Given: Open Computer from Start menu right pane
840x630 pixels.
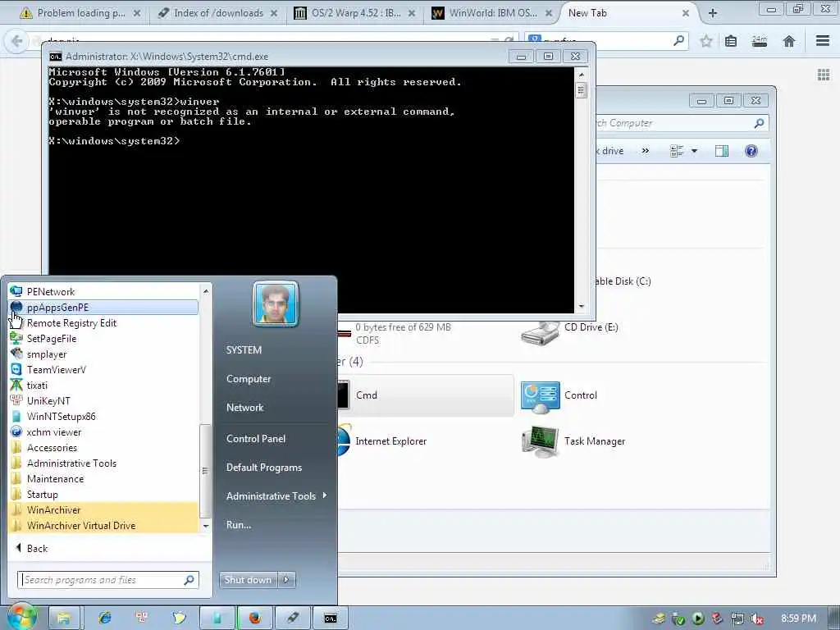Looking at the screenshot, I should (249, 379).
